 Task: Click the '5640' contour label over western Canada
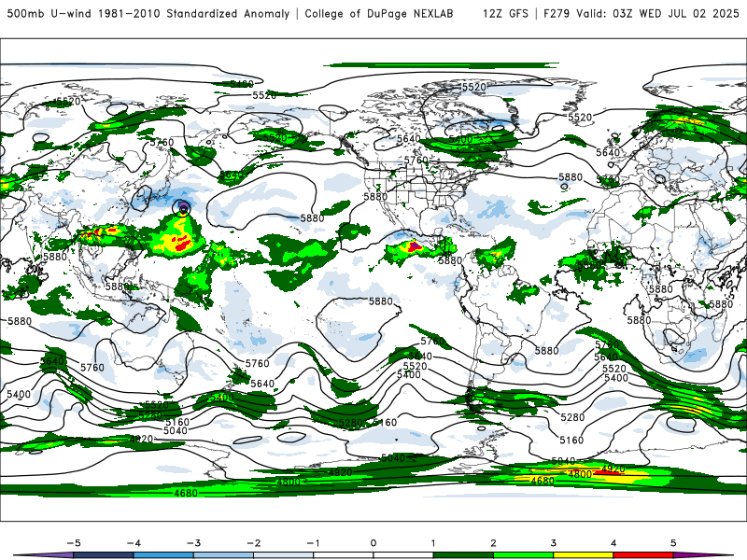point(409,138)
